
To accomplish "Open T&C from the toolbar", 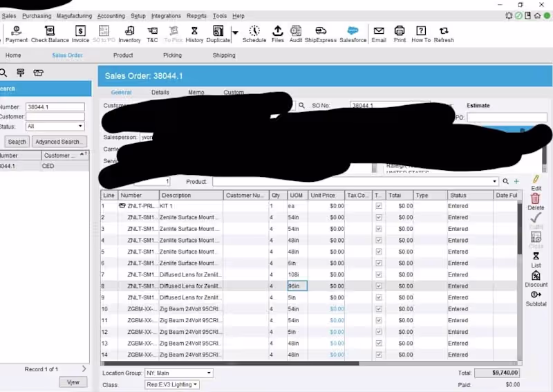I will tap(152, 35).
